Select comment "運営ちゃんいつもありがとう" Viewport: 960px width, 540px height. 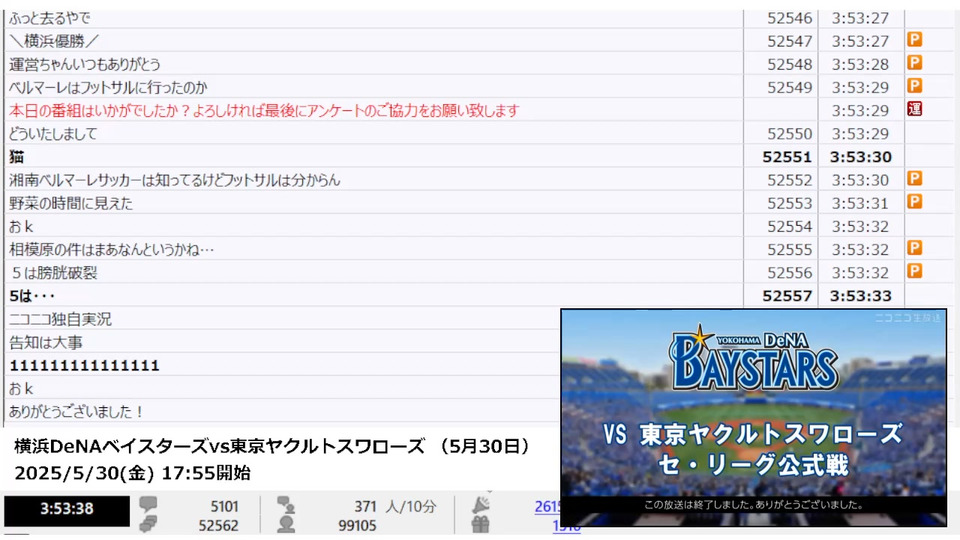(x=84, y=64)
